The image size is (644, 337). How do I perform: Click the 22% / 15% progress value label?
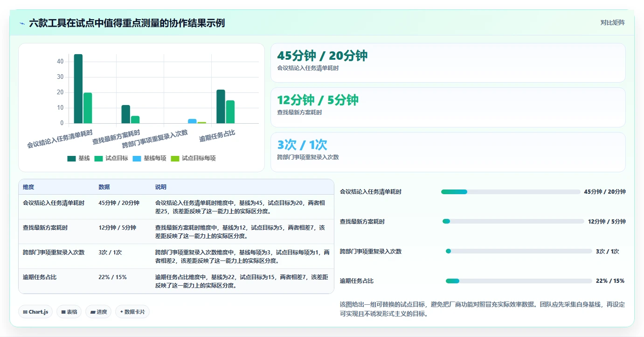pos(610,281)
